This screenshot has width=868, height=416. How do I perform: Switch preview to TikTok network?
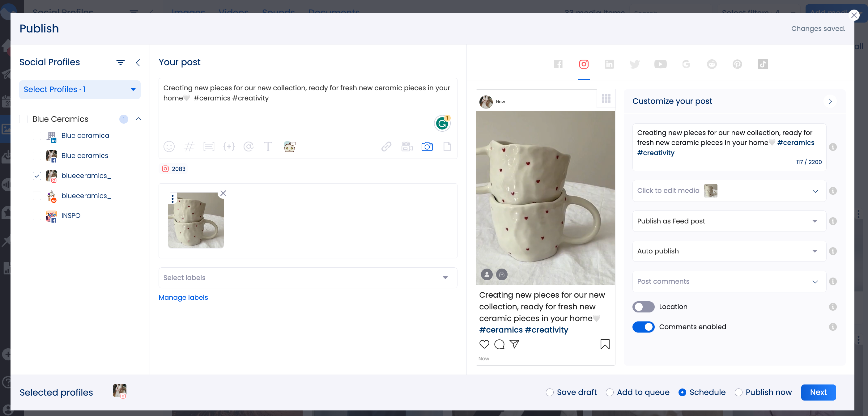[x=763, y=64]
